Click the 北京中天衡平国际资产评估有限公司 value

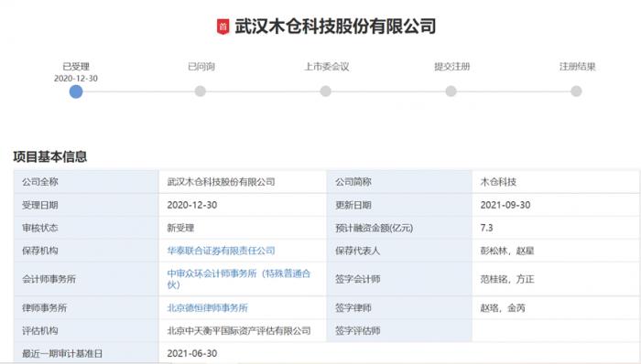click(239, 330)
